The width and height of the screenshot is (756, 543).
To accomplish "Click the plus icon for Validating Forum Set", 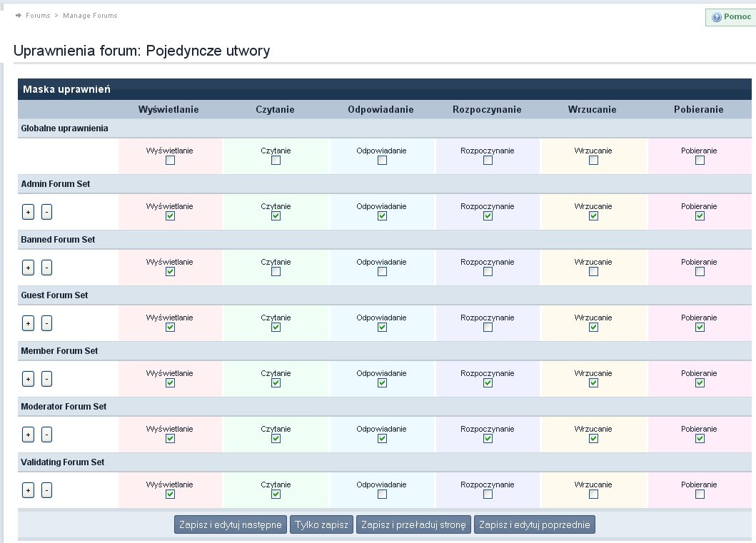I will click(29, 490).
